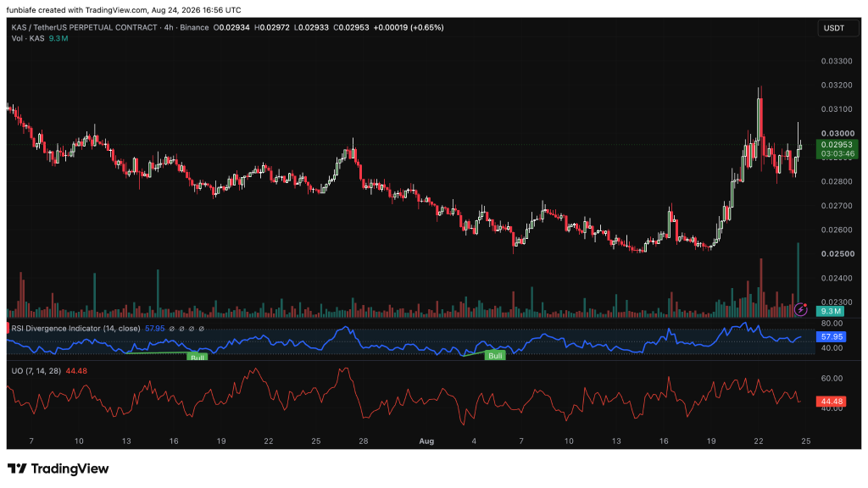Image resolution: width=868 pixels, height=488 pixels.
Task: Click the Bull label above the 4 date
Action: click(495, 355)
